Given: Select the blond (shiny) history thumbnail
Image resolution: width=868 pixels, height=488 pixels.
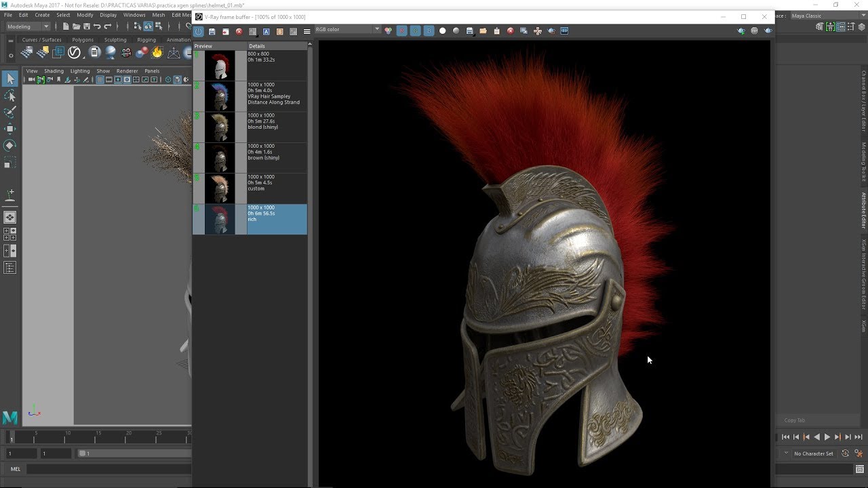Looking at the screenshot, I should 220,127.
